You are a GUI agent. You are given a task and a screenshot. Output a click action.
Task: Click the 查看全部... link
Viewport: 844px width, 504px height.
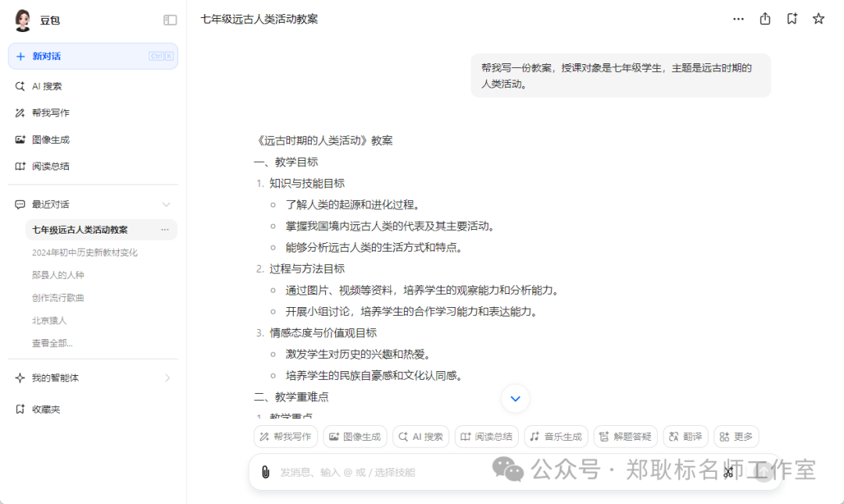(52, 343)
